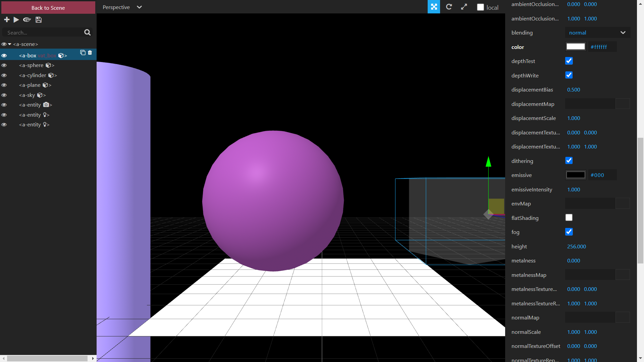Open the white color swatch picker
Viewport: 644px width, 362px height.
point(576,47)
